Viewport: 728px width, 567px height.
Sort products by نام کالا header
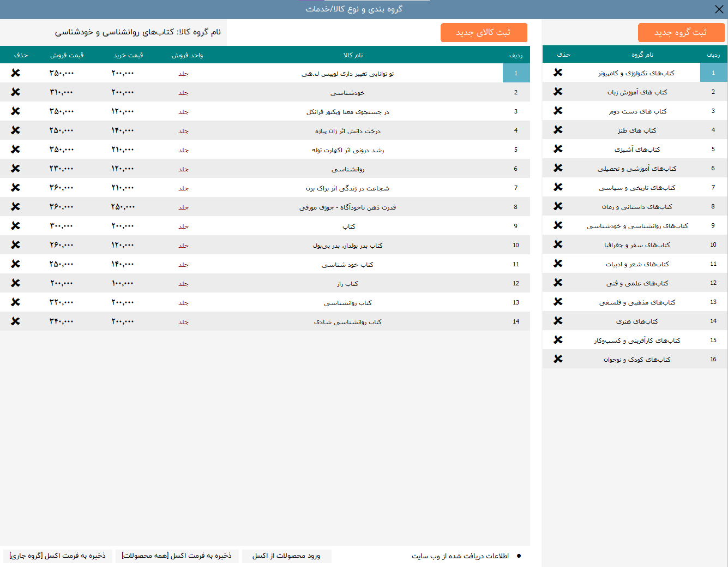pyautogui.click(x=353, y=55)
